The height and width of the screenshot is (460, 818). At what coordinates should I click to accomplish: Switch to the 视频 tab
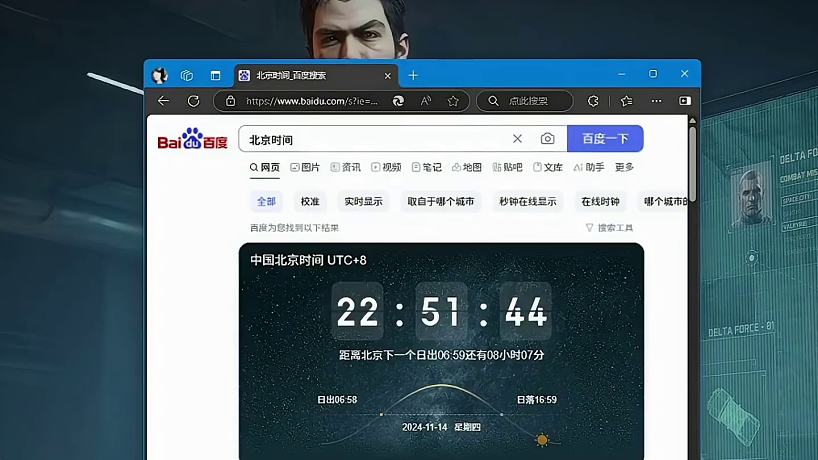[x=386, y=167]
